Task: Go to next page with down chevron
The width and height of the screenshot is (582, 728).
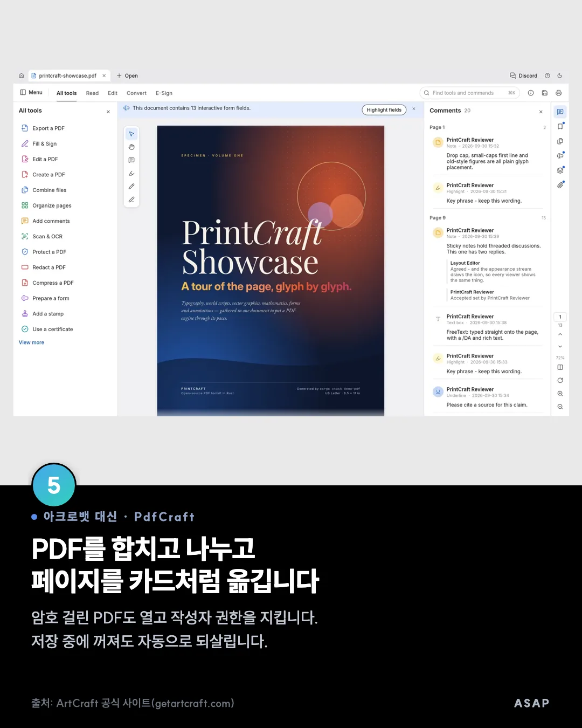Action: 560,346
